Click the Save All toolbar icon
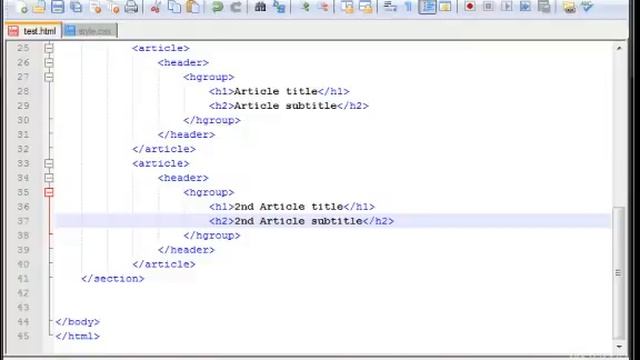The width and height of the screenshot is (640, 360). (76, 7)
